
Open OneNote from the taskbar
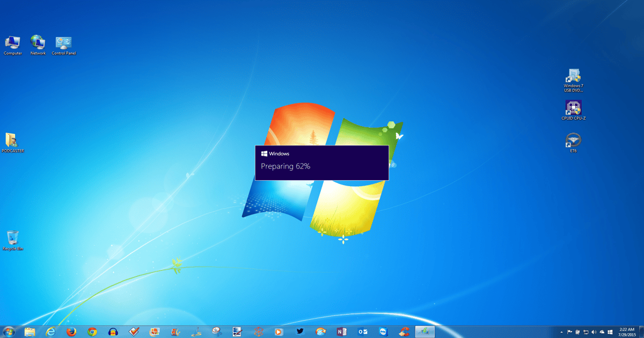pyautogui.click(x=342, y=331)
